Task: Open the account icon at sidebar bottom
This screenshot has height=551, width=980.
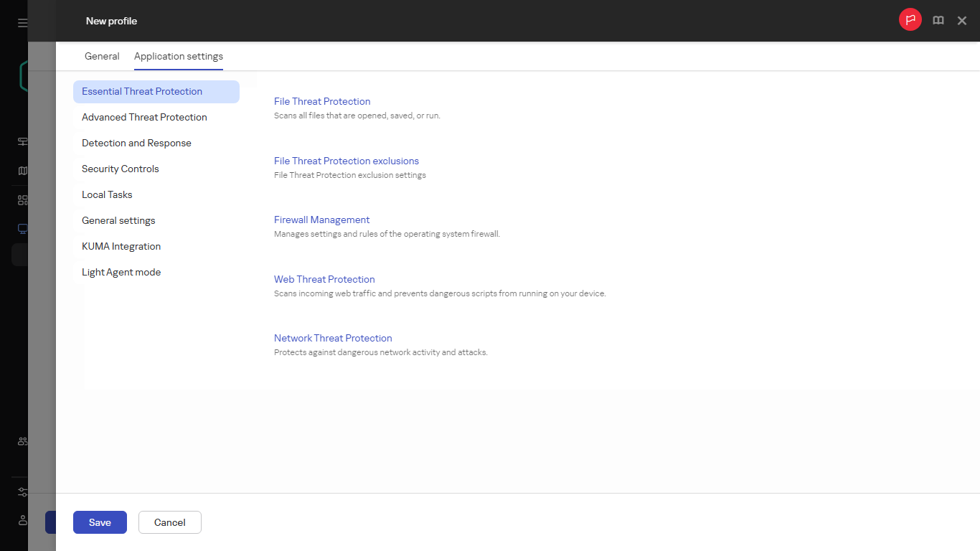Action: tap(22, 520)
